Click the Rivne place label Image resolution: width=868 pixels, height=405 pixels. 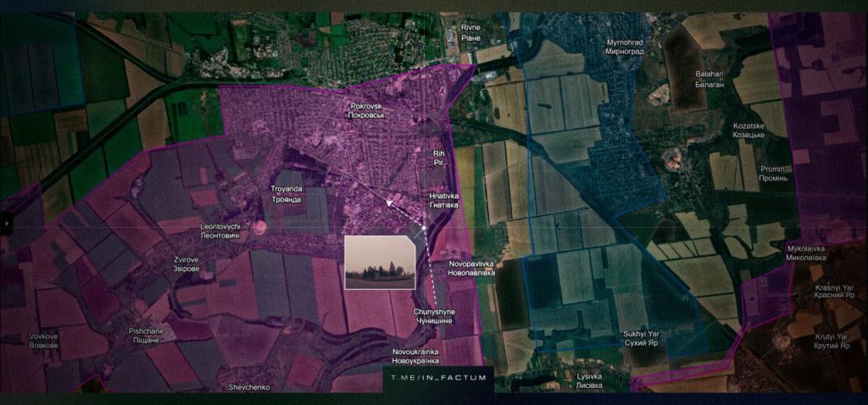[x=470, y=32]
